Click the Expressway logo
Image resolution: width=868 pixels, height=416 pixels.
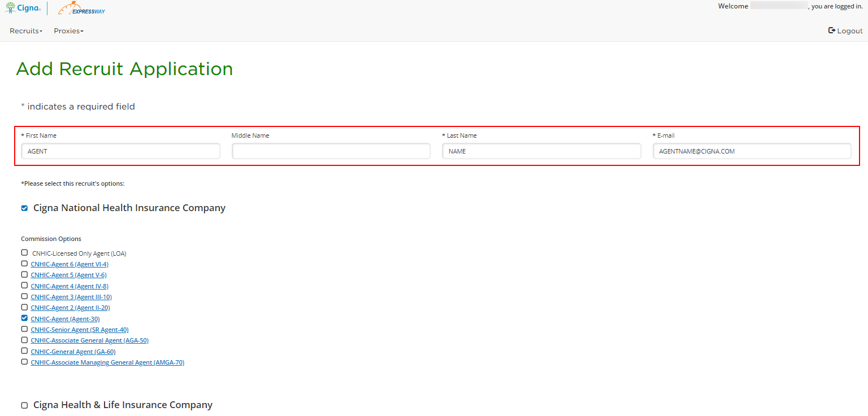[x=81, y=8]
